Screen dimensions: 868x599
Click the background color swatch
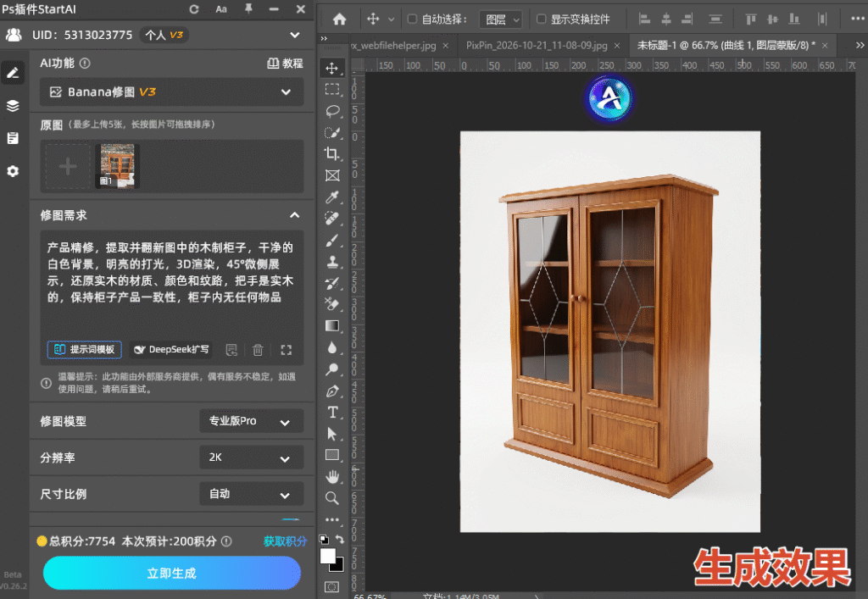tap(338, 566)
